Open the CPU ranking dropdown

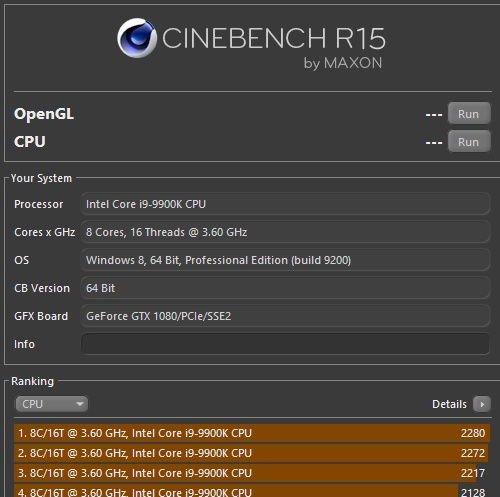point(52,404)
